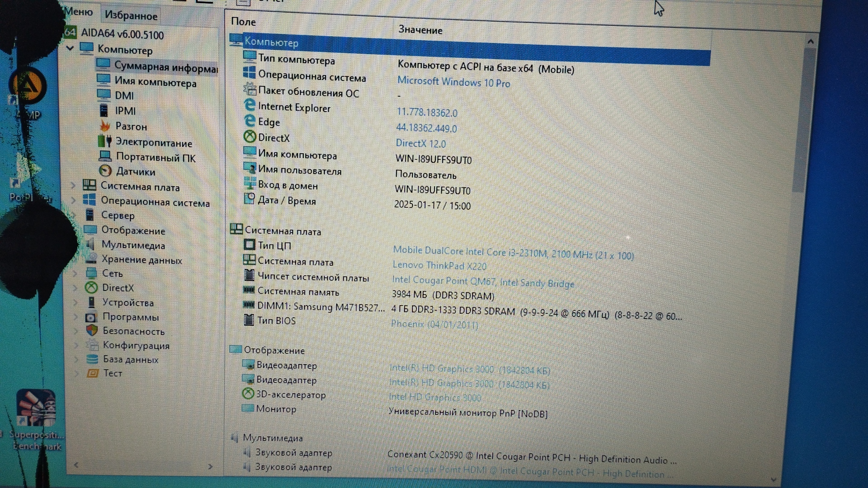Switch to the Меню tab

point(79,12)
